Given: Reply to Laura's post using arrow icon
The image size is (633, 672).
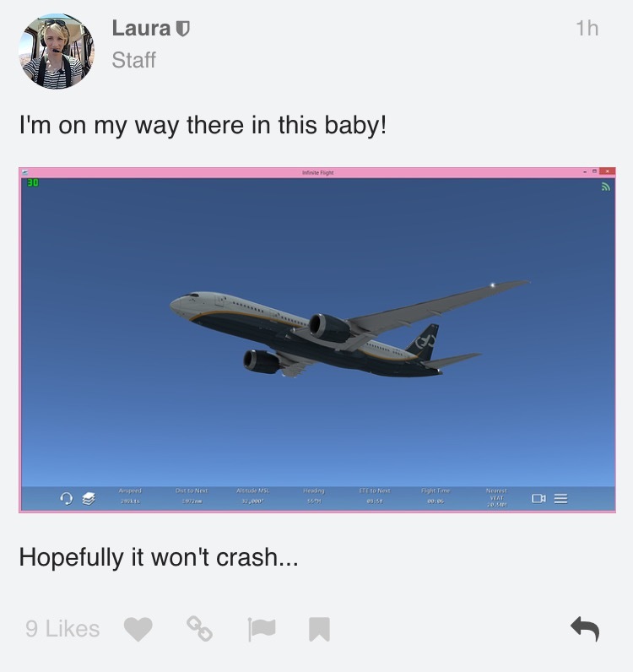Looking at the screenshot, I should click(585, 629).
